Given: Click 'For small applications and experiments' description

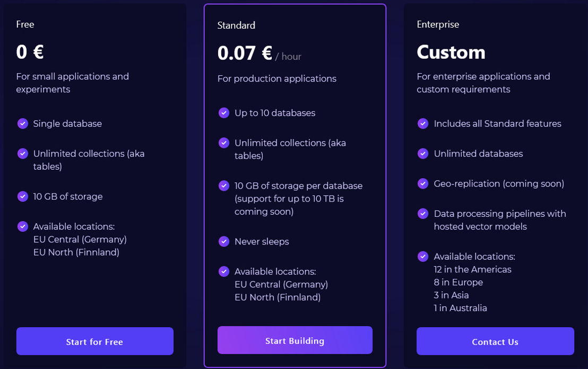Looking at the screenshot, I should pos(72,83).
